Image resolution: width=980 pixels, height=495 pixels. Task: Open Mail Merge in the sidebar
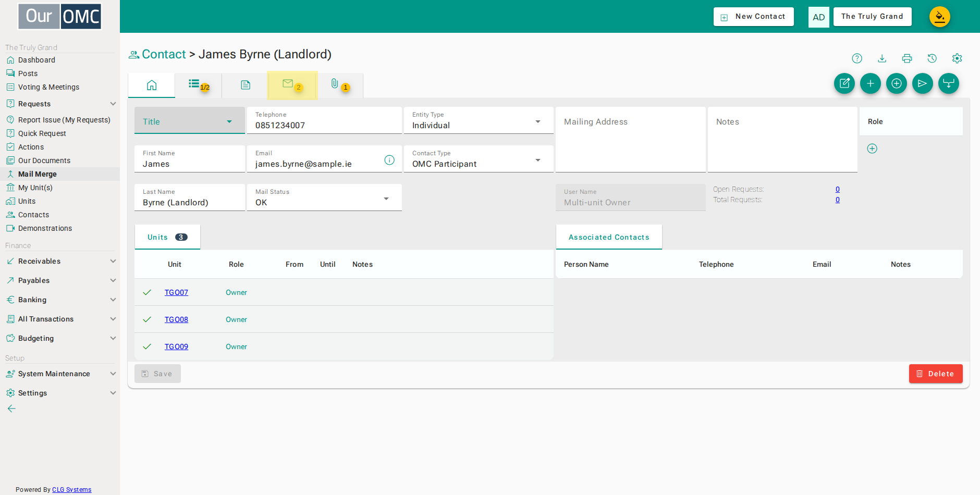(x=60, y=174)
